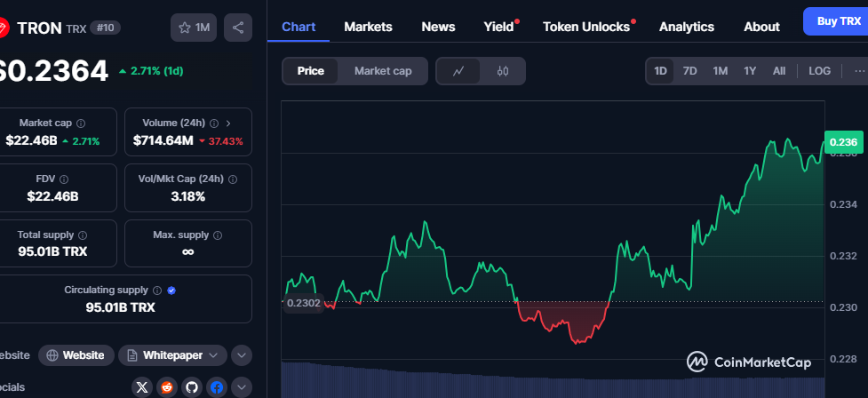Expand more social links chevron
Screen dimensions: 868x398
point(242,387)
